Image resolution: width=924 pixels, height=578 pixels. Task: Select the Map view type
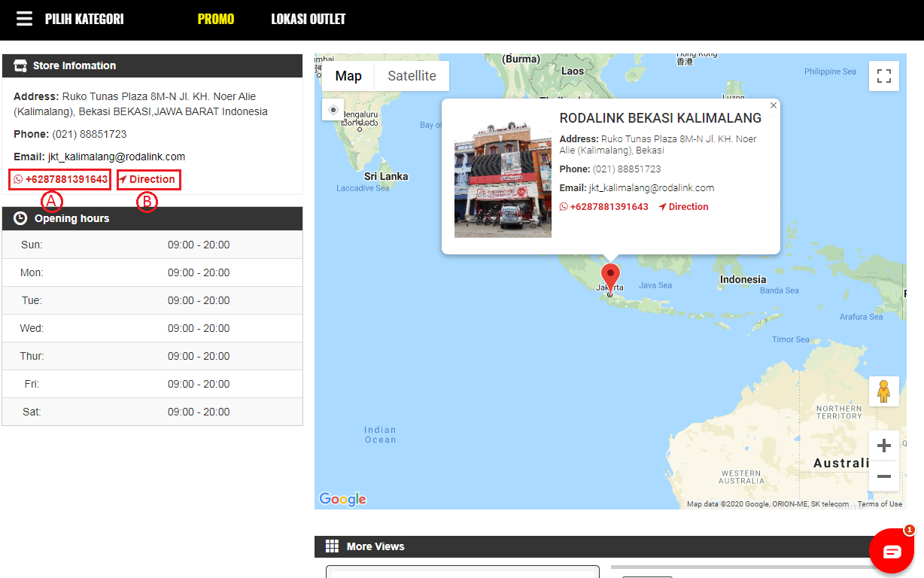[348, 76]
